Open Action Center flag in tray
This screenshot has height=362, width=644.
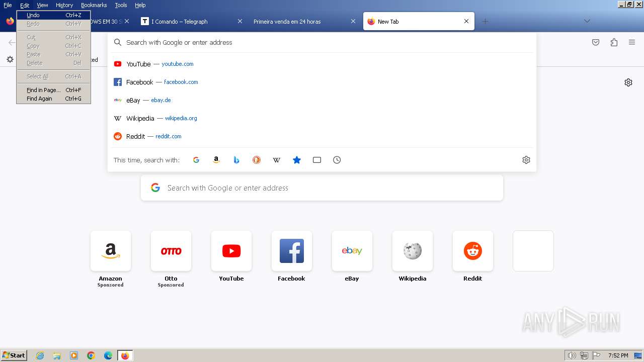pyautogui.click(x=596, y=355)
